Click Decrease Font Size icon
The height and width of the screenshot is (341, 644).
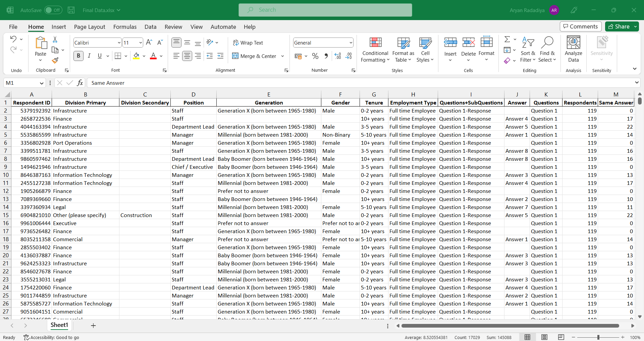click(x=160, y=43)
